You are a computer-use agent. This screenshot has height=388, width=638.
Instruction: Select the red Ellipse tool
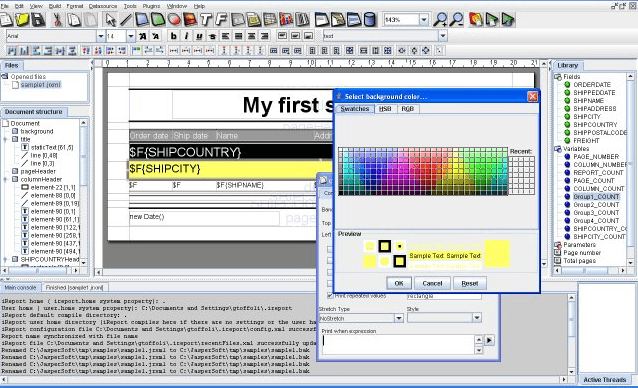point(174,20)
